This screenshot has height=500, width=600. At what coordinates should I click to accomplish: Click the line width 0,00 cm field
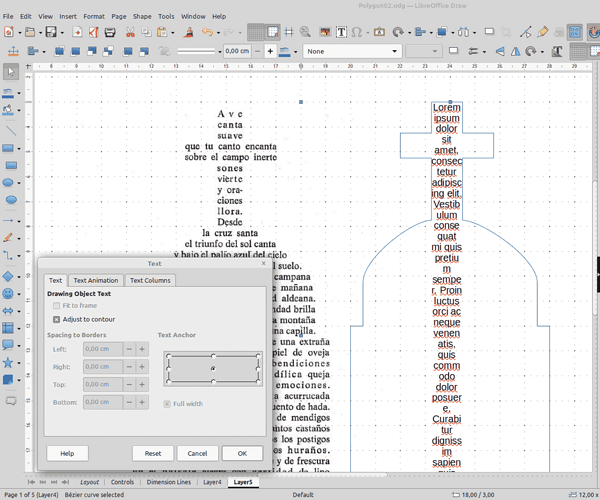[237, 51]
